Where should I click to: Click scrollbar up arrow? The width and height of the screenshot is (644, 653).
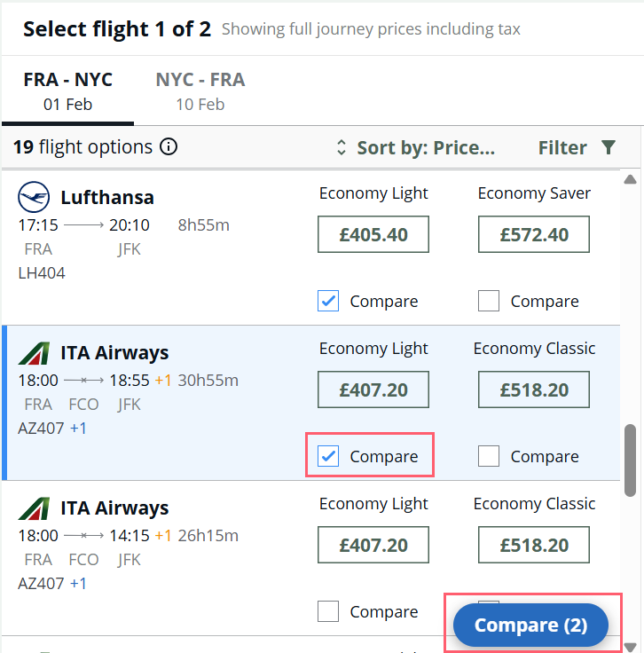click(630, 179)
